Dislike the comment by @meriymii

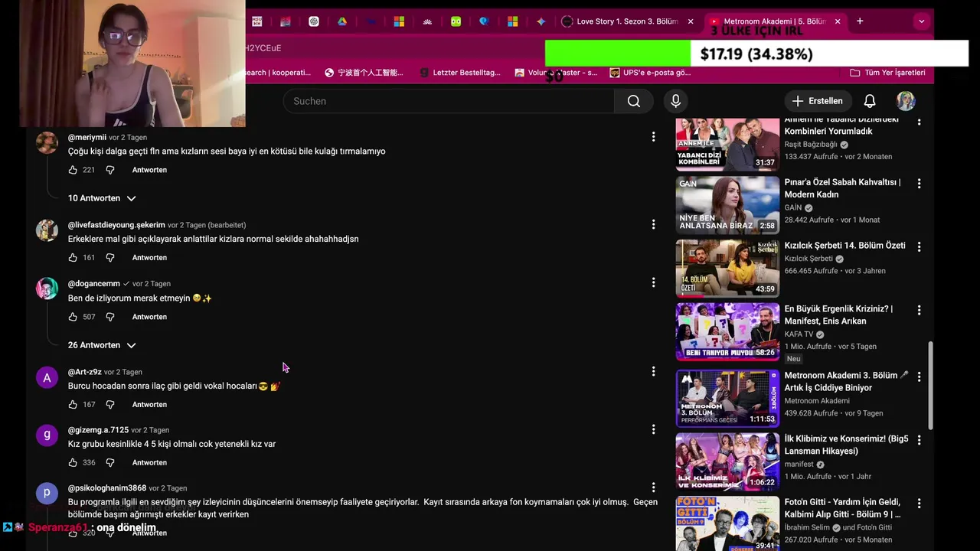pos(109,170)
